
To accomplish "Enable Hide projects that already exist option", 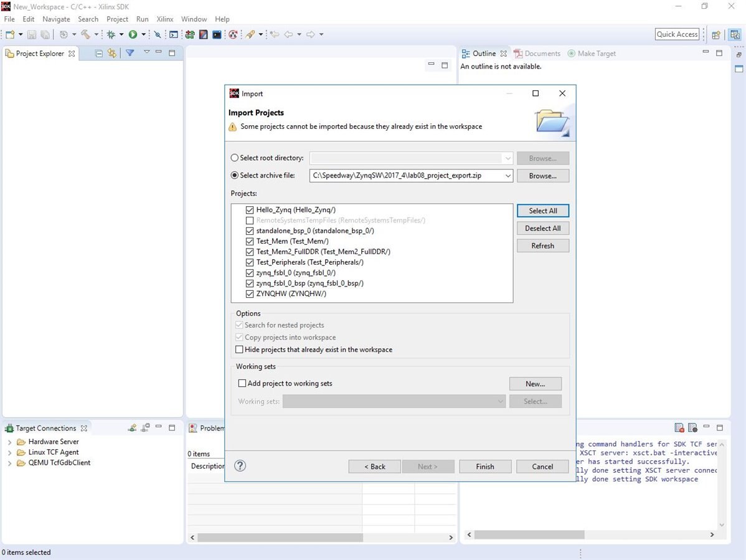I will [x=239, y=349].
